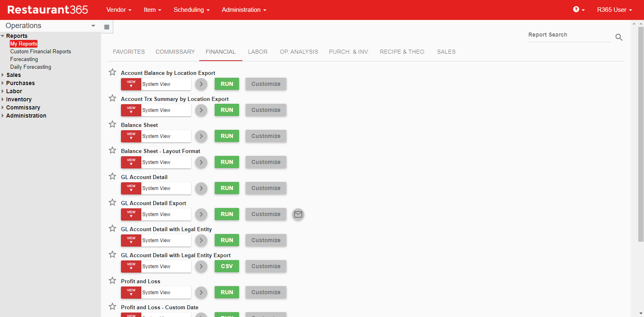Image resolution: width=644 pixels, height=317 pixels.
Task: Favorite the GL Account Detail Export report
Action: coord(112,202)
